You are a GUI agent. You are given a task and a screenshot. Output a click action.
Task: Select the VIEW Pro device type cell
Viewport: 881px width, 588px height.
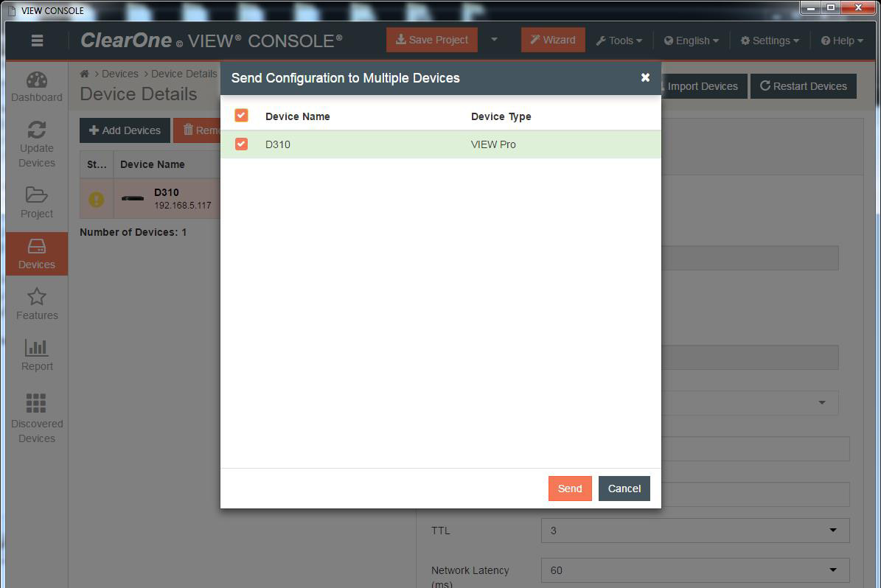coord(493,144)
